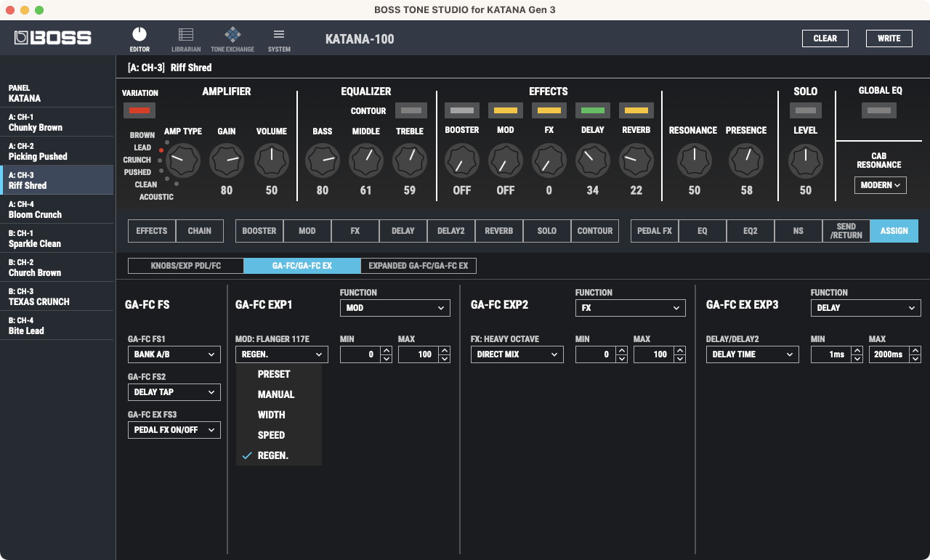Choose Speed from the open list
Viewport: 930px width, 560px height.
279,435
